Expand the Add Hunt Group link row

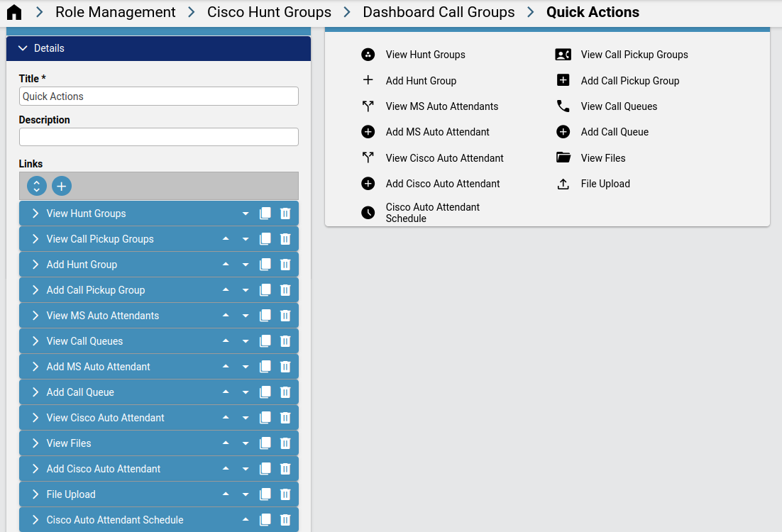click(34, 264)
